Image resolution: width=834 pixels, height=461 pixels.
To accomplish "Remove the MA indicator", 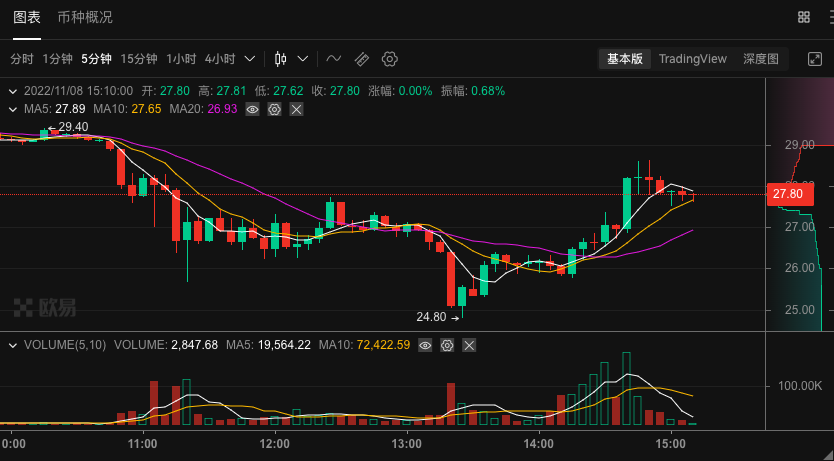I will pos(296,110).
